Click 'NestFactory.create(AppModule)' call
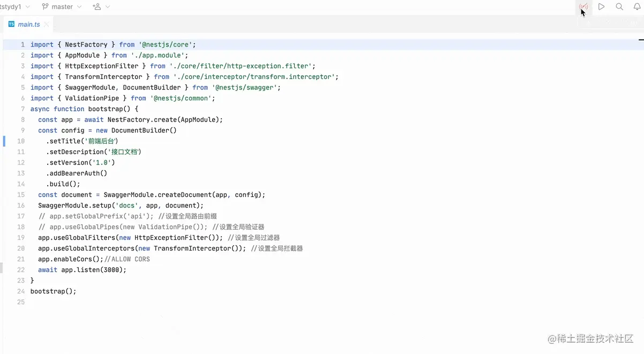The height and width of the screenshot is (354, 644). [x=163, y=120]
